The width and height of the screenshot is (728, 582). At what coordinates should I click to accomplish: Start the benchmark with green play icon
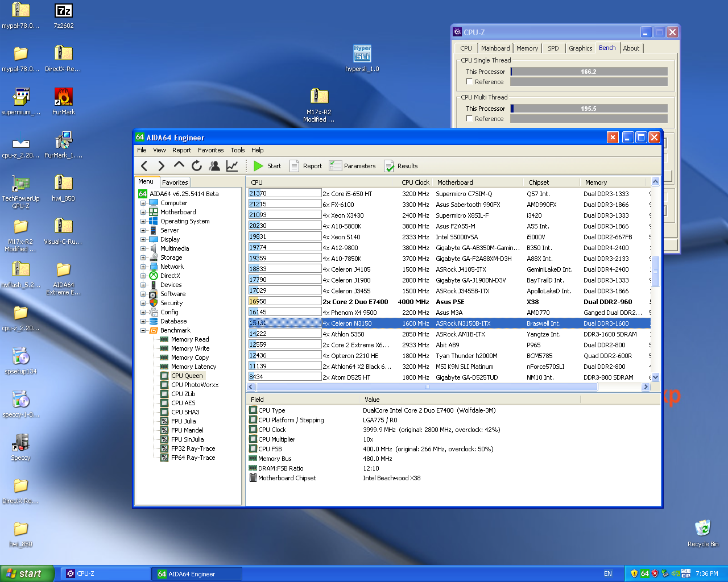pos(267,166)
